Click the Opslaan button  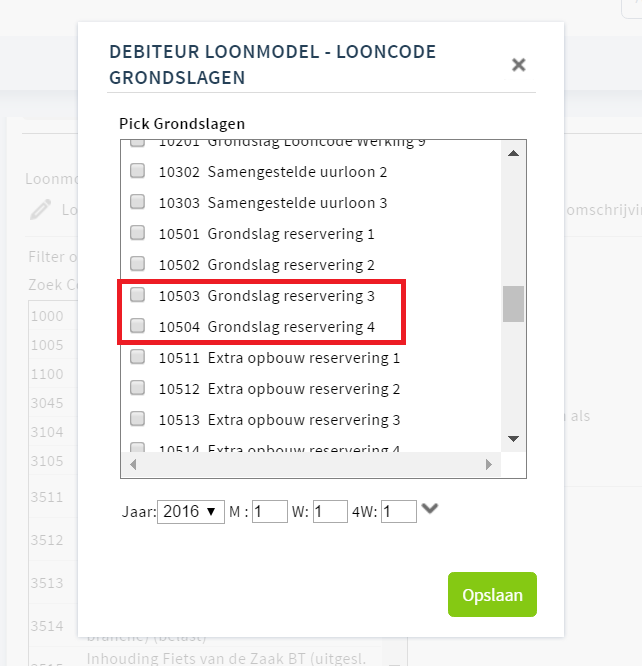492,595
